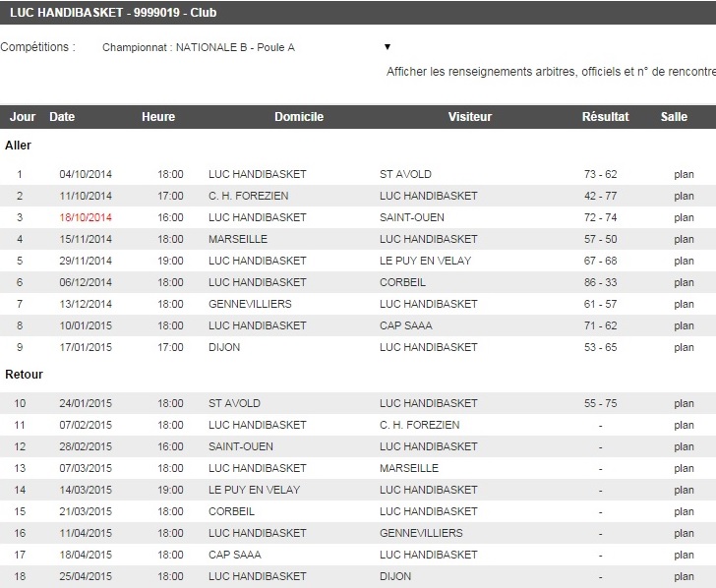Open plan link for the 21/03/2015 match
This screenshot has height=588, width=716.
(x=685, y=511)
